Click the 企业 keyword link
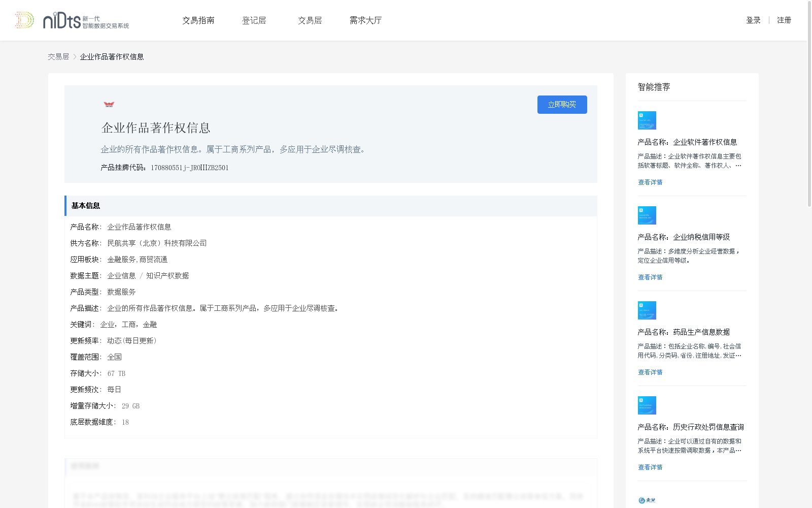The width and height of the screenshot is (812, 508). [x=107, y=325]
